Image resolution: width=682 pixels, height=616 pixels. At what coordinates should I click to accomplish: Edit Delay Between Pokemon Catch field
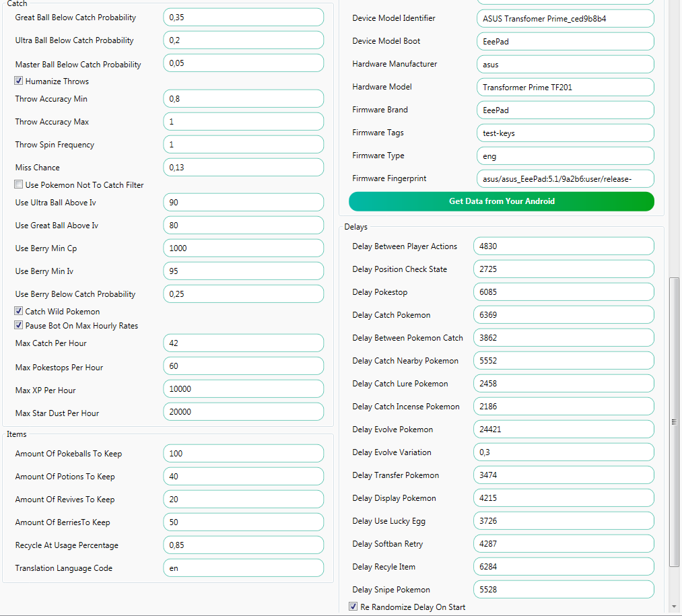tap(564, 337)
